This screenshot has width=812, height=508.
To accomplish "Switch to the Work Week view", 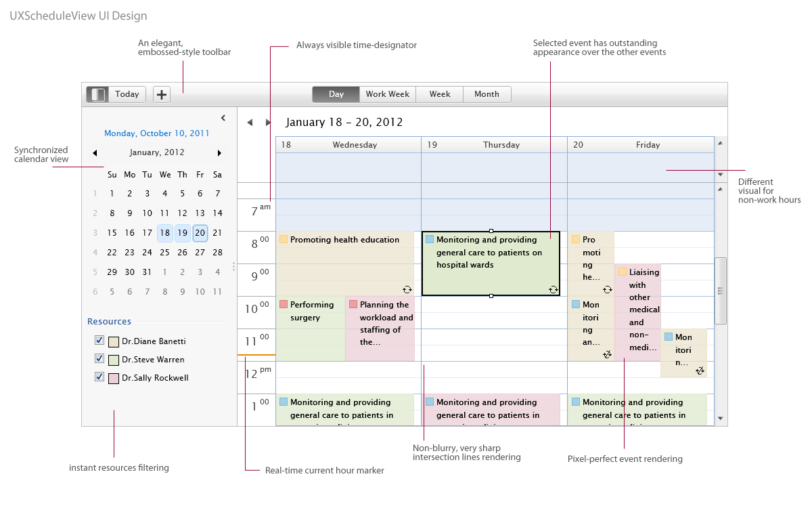I will (387, 95).
